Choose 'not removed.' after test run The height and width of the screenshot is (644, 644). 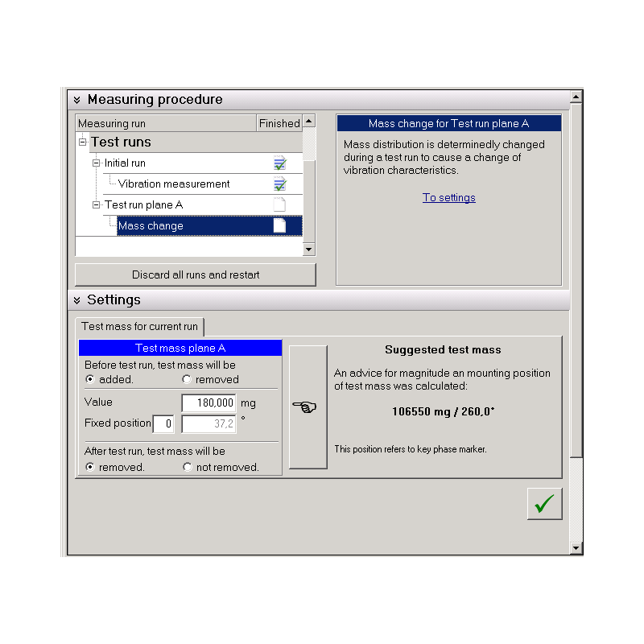point(187,467)
